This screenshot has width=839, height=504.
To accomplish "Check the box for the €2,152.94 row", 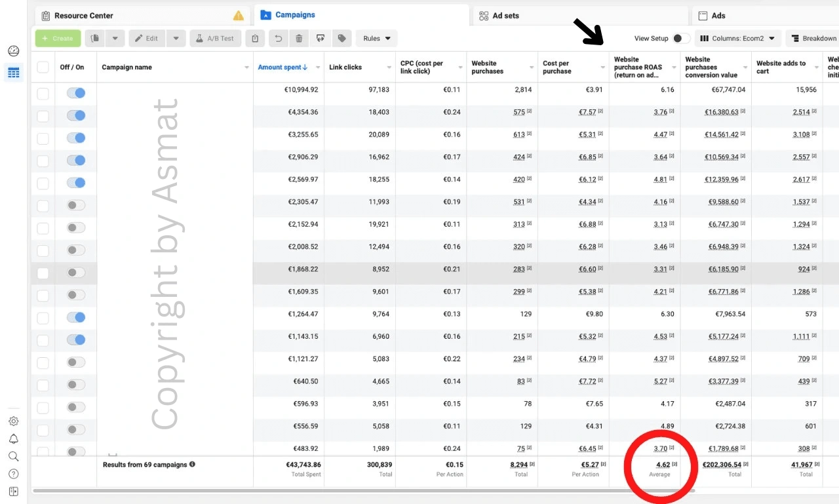I will 43,228.
